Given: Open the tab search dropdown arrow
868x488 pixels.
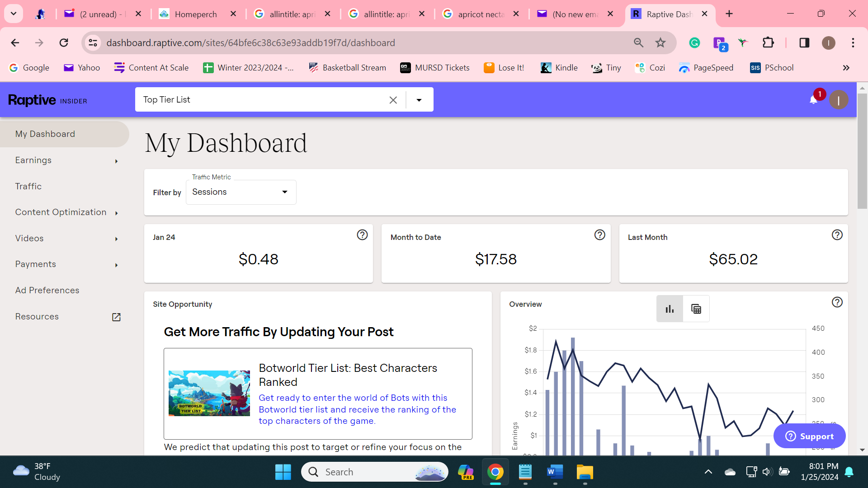Looking at the screenshot, I should 14,14.
